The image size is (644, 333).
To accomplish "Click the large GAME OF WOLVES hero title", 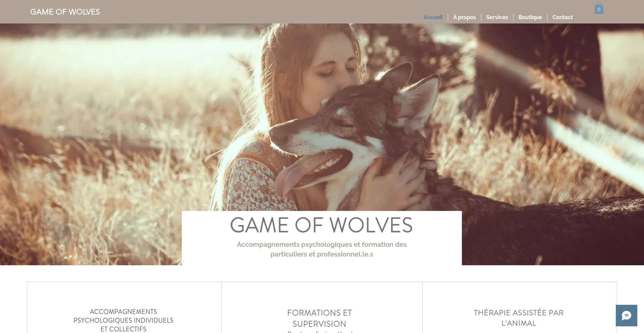I will pyautogui.click(x=321, y=225).
